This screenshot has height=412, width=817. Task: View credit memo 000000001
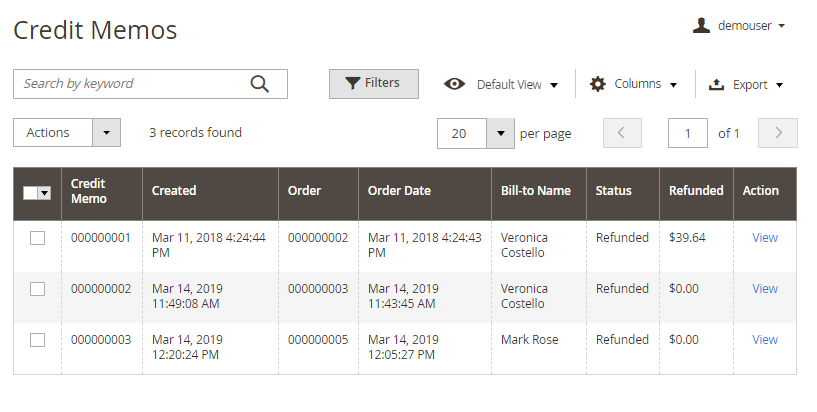coord(765,238)
